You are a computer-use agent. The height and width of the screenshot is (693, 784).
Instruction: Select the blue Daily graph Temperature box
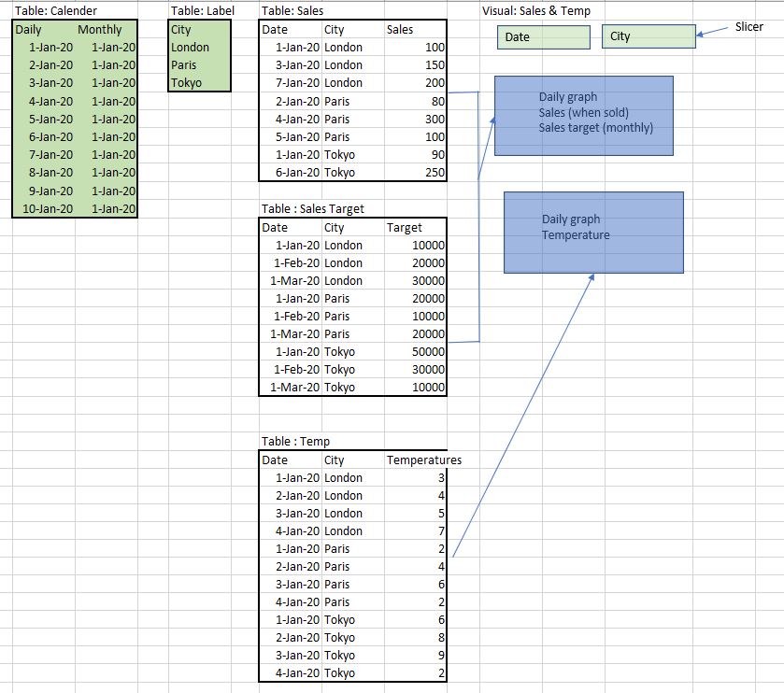[x=593, y=233]
